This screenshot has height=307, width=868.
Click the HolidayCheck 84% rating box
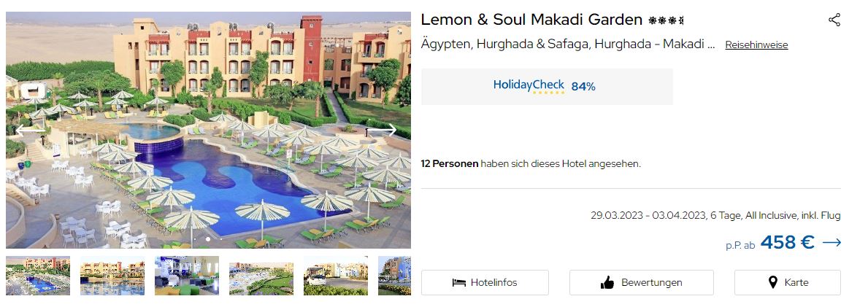547,86
